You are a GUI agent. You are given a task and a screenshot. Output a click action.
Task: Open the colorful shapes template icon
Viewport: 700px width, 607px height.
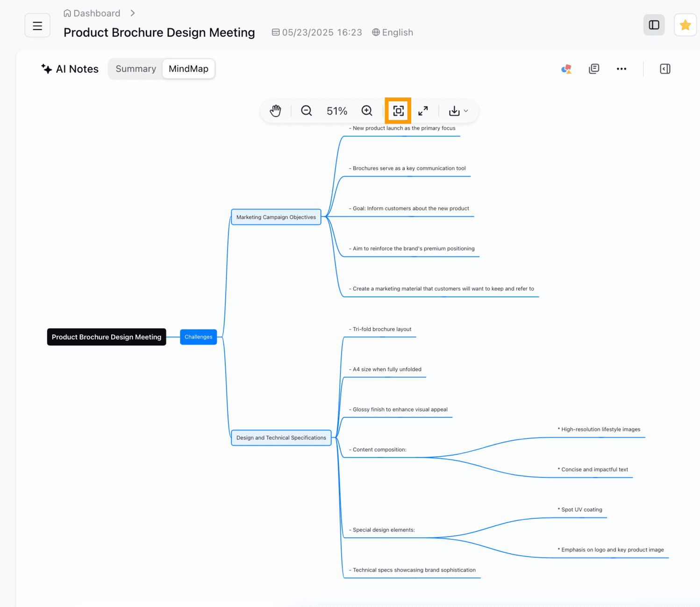(566, 69)
